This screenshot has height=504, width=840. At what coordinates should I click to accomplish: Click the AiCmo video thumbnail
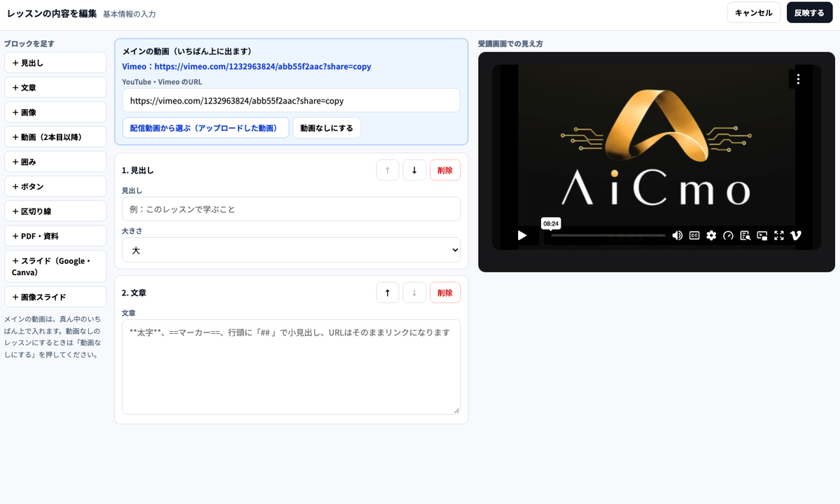coord(657,157)
